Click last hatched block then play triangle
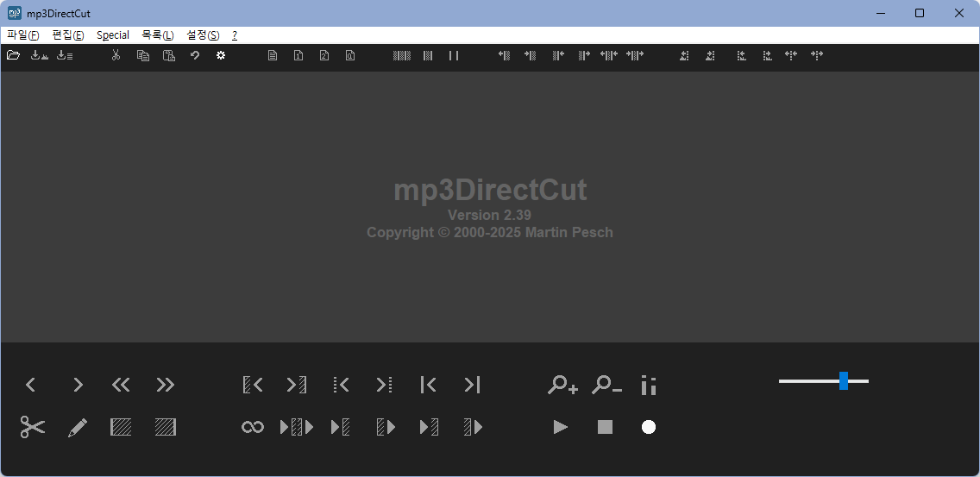The width and height of the screenshot is (980, 477). (473, 427)
